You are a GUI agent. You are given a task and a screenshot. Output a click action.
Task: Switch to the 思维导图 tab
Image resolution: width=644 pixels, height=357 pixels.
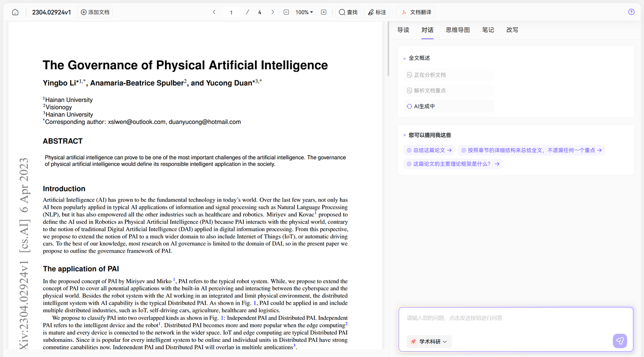[x=458, y=30]
